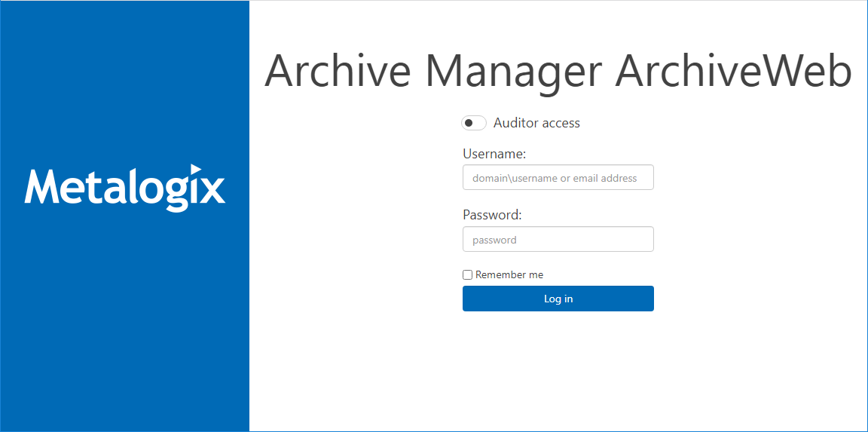Image resolution: width=868 pixels, height=432 pixels.
Task: Click the Remember me label text
Action: coord(509,274)
